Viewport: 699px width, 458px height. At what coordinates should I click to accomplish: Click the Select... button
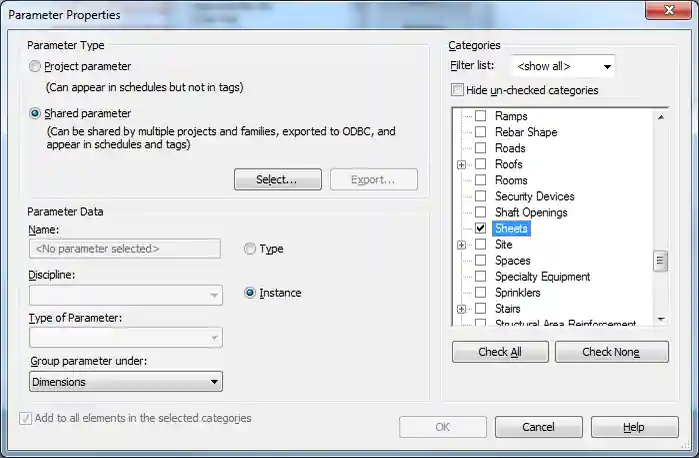point(277,180)
